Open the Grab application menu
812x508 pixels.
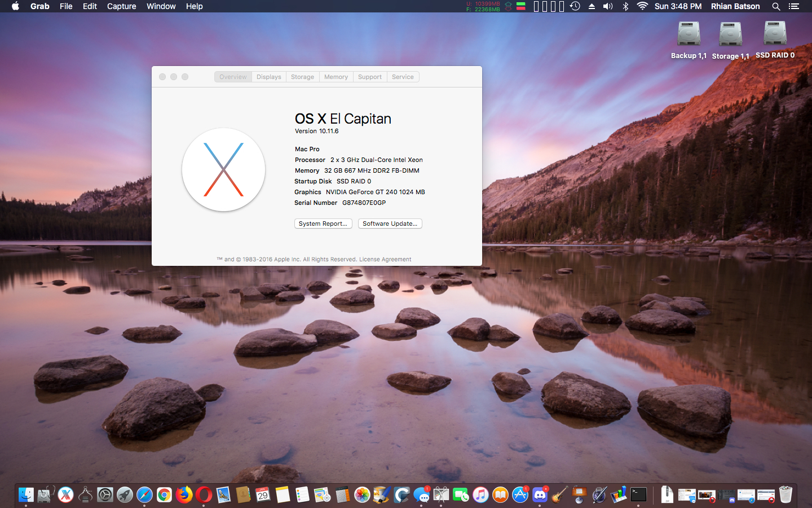pos(40,6)
